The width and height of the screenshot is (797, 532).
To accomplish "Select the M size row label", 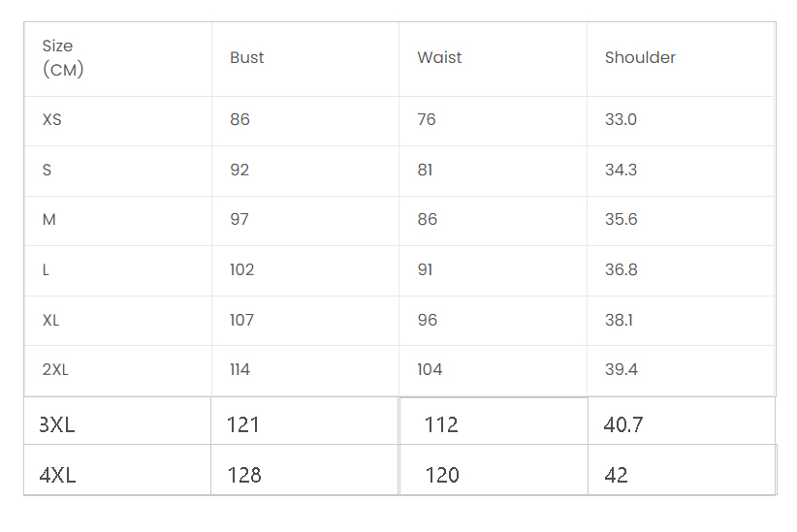I will point(49,220).
